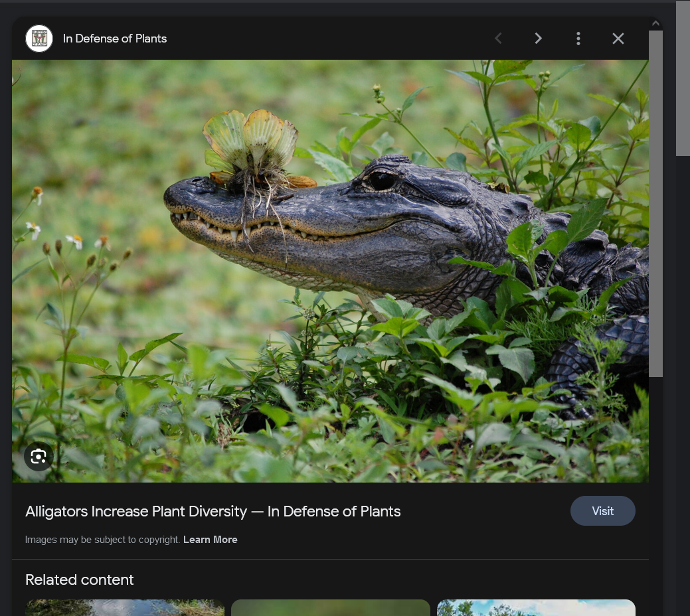Viewport: 690px width, 616px height.
Task: Open the middle related content thumbnail
Action: (331, 607)
